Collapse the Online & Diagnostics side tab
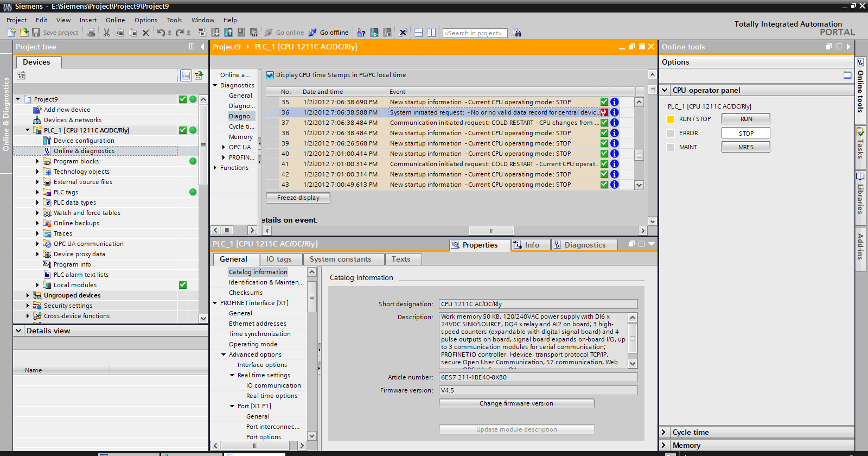Viewport: 868px width, 456px height. 6,114
